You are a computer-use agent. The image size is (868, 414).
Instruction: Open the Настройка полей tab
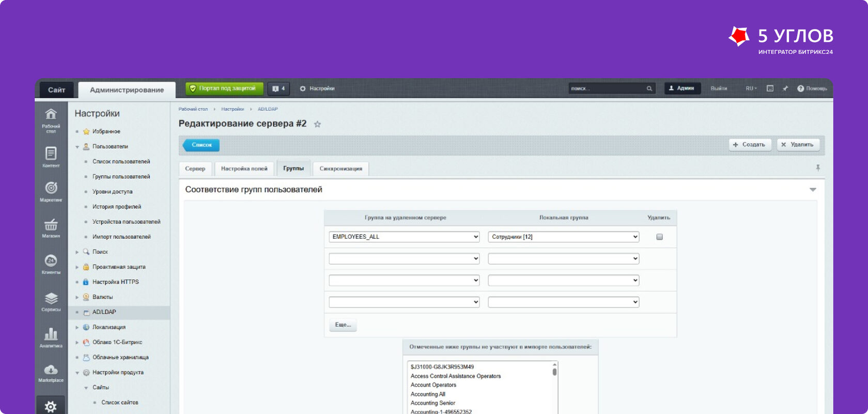244,168
